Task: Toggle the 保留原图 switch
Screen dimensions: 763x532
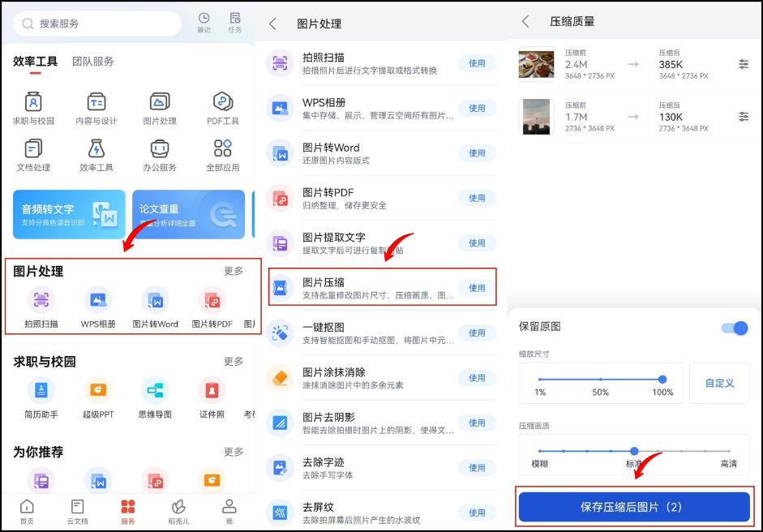Action: pos(735,328)
